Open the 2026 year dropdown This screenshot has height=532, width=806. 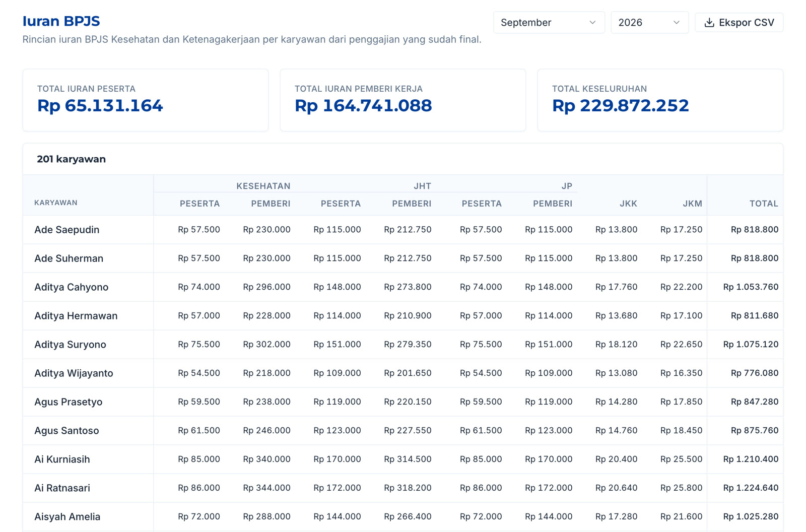pos(649,23)
